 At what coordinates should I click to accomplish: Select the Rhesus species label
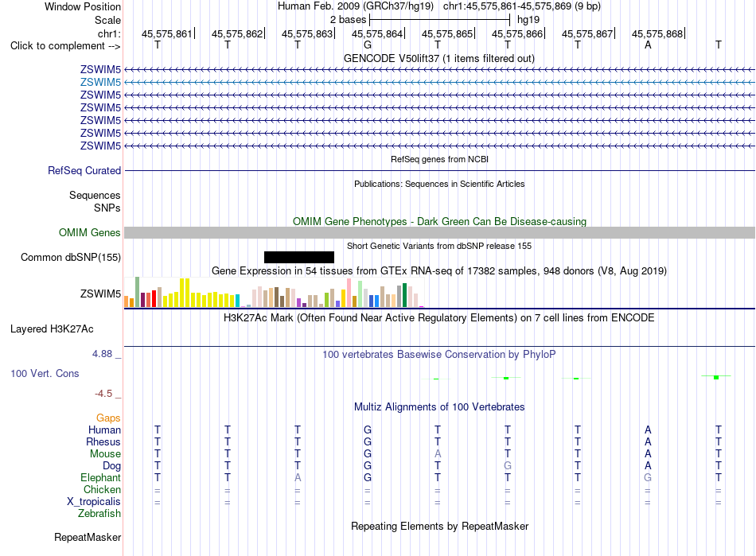point(103,441)
